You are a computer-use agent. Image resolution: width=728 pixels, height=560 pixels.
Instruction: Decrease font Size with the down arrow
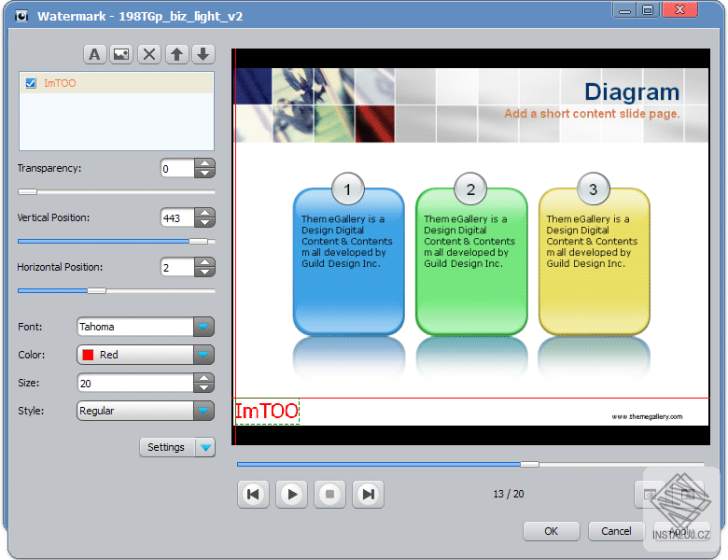[204, 388]
